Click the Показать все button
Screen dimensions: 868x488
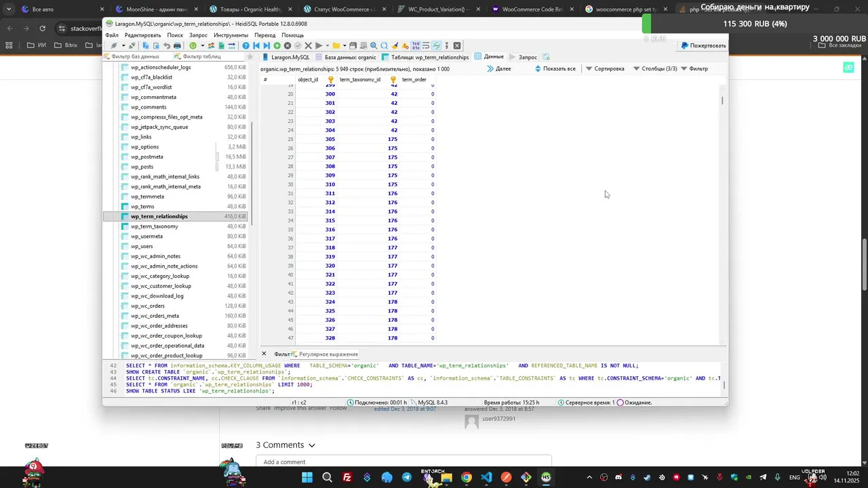point(555,68)
